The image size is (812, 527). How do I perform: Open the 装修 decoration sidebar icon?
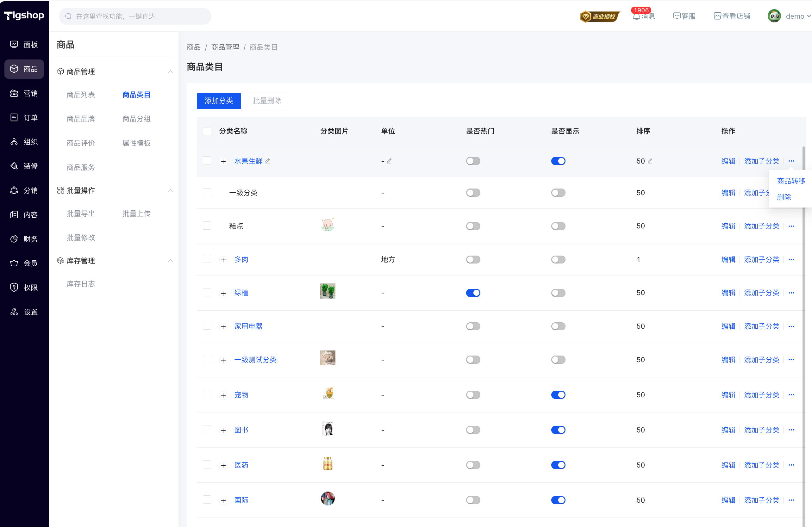pos(14,166)
